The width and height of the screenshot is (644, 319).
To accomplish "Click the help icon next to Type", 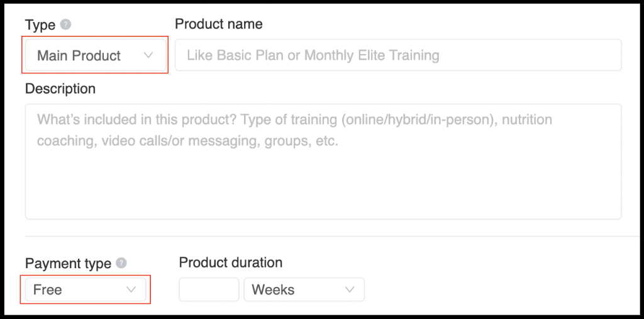I will (65, 24).
